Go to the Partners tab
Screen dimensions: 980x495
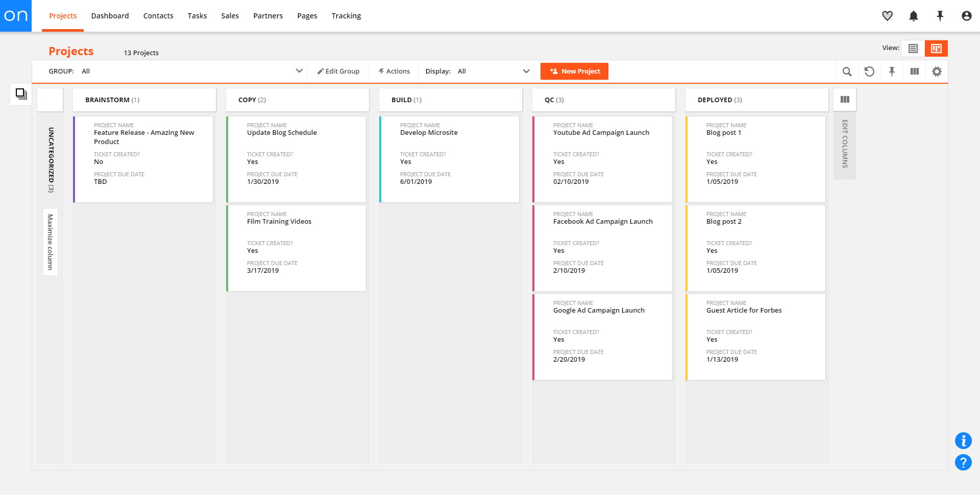pos(268,16)
